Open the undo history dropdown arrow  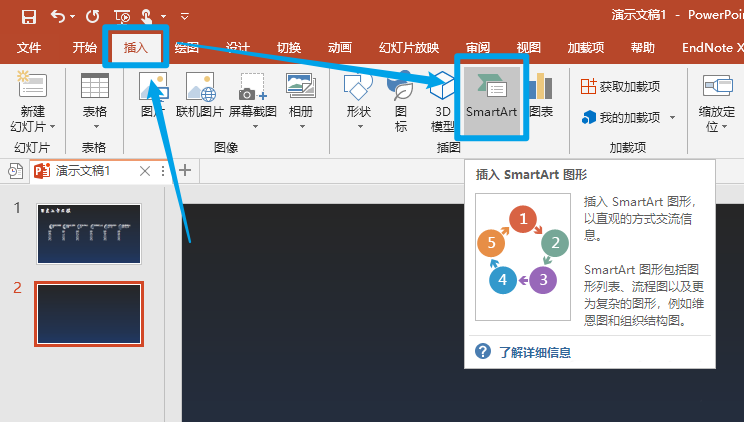[73, 17]
